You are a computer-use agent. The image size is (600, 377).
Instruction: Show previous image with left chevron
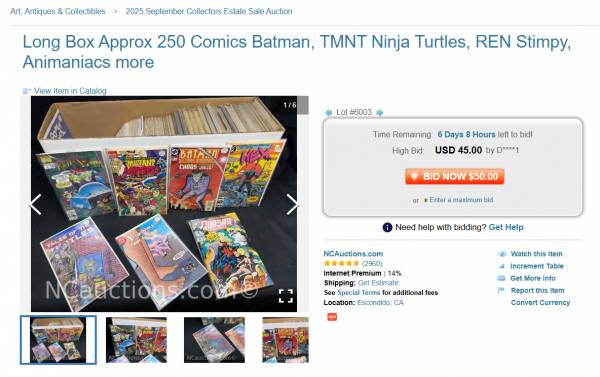pos(36,204)
